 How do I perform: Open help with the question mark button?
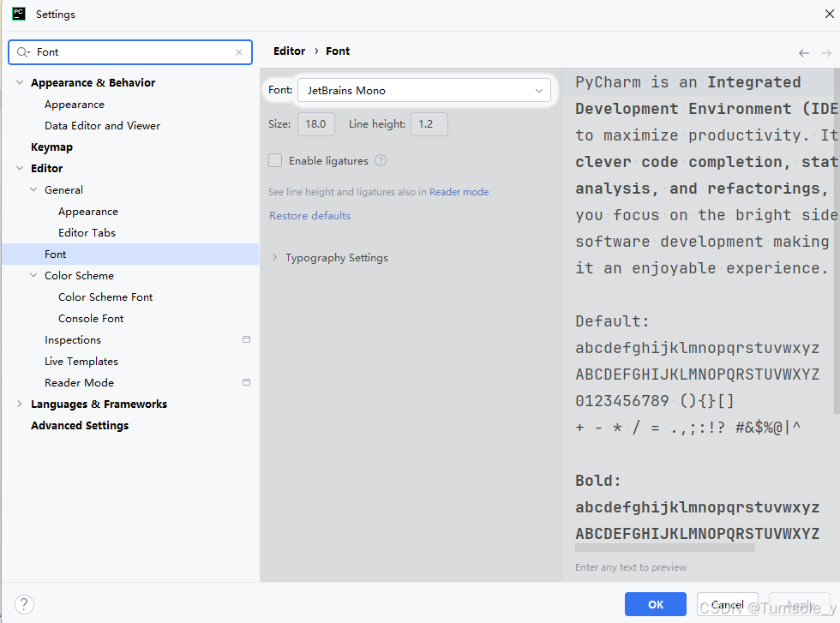24,604
